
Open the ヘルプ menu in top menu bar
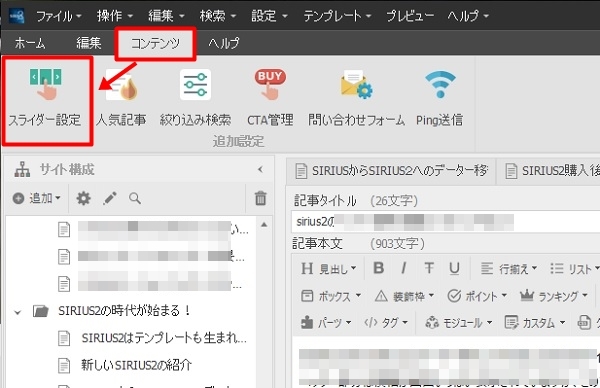[468, 16]
